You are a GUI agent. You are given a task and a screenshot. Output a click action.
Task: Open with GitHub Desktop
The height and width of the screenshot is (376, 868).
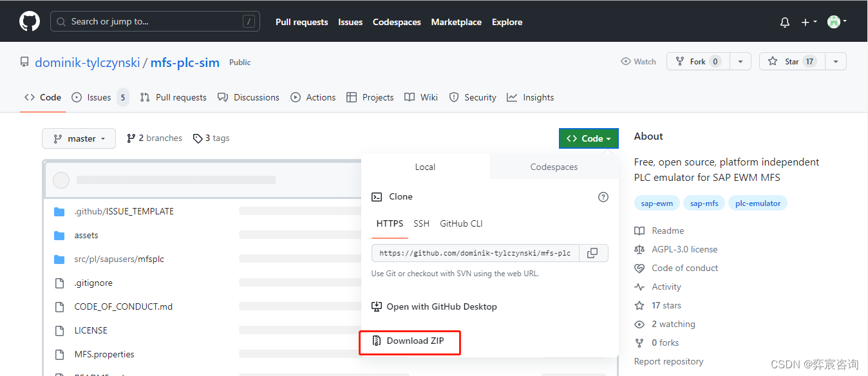point(434,307)
